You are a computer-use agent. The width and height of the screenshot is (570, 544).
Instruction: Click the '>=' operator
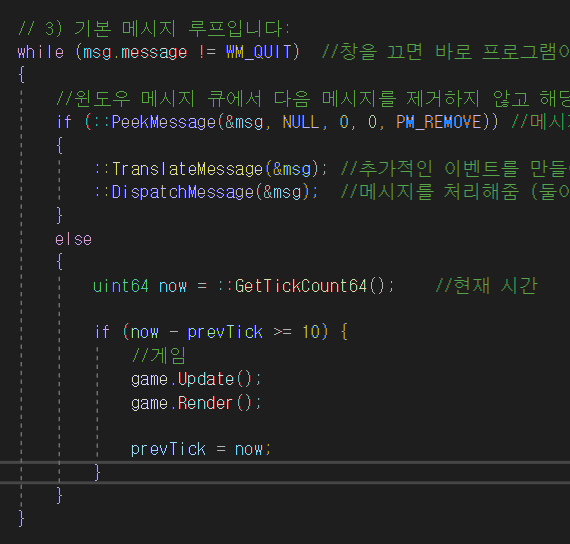(x=282, y=332)
